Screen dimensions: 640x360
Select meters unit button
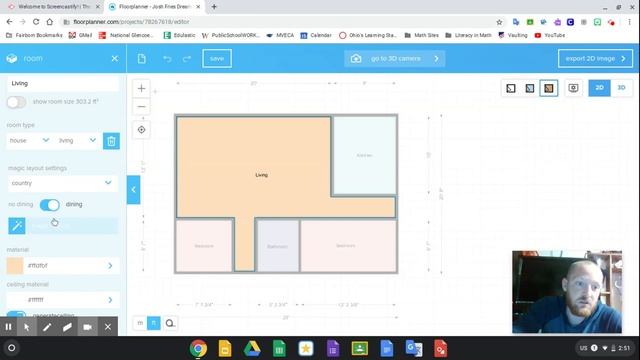(x=140, y=323)
